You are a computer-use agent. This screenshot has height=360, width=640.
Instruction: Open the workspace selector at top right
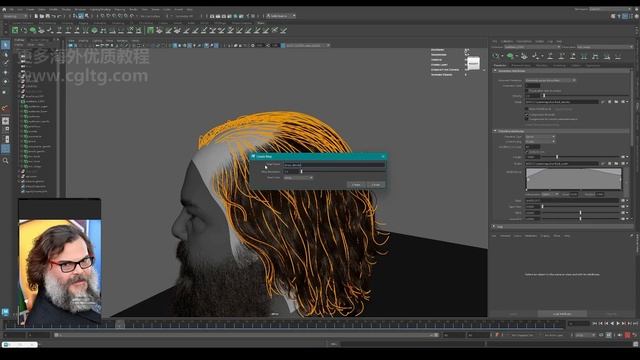(611, 9)
